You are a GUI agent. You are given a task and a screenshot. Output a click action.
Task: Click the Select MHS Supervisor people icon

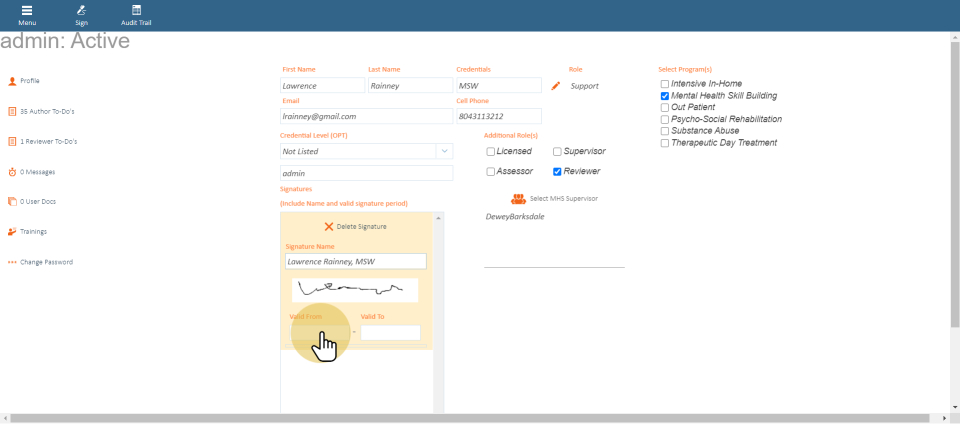coord(518,199)
